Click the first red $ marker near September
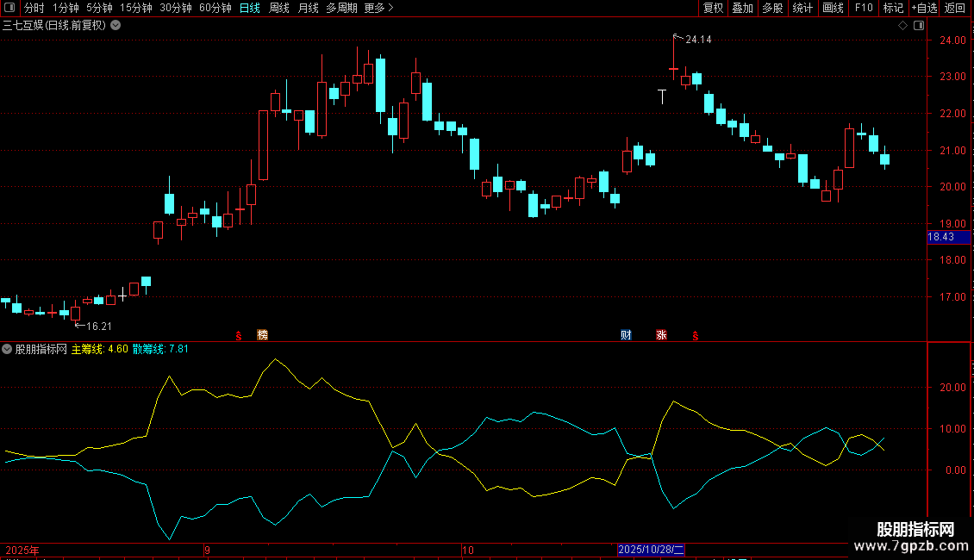This screenshot has width=974, height=560. 239,336
